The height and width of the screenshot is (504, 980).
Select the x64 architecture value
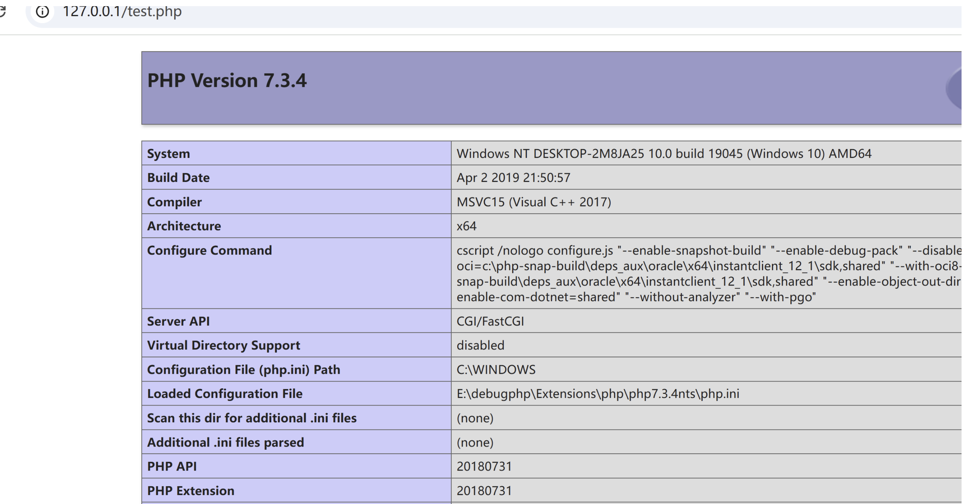tap(466, 226)
